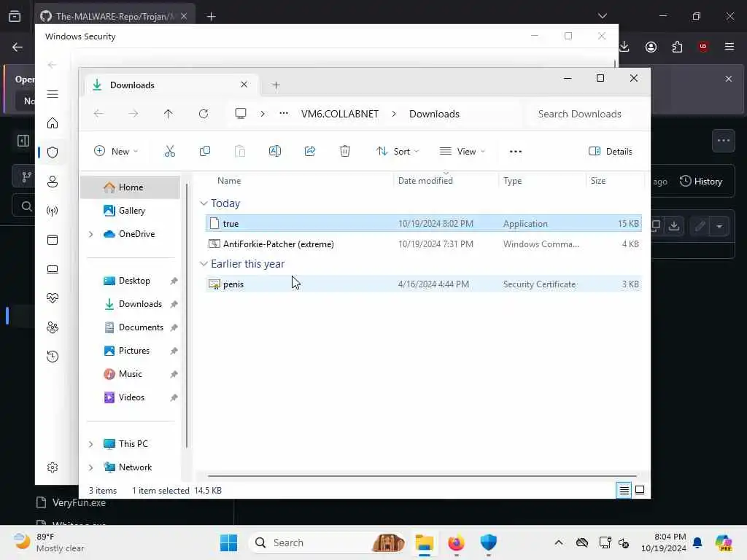Click the Date modified column header
The image size is (747, 560).
pos(425,181)
